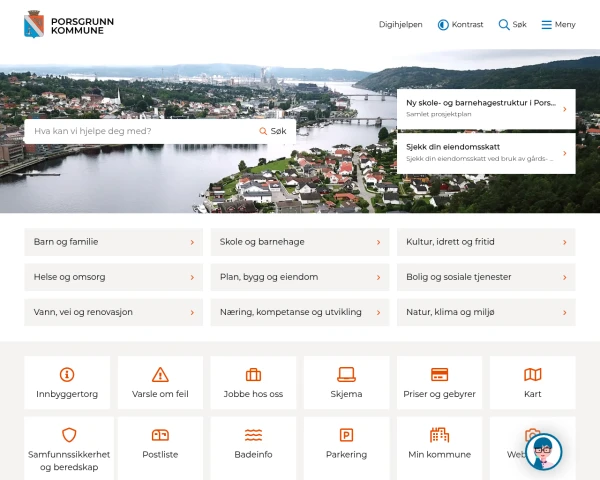This screenshot has height=480, width=600.
Task: Open the Varsle om feil label
Action: pyautogui.click(x=160, y=394)
